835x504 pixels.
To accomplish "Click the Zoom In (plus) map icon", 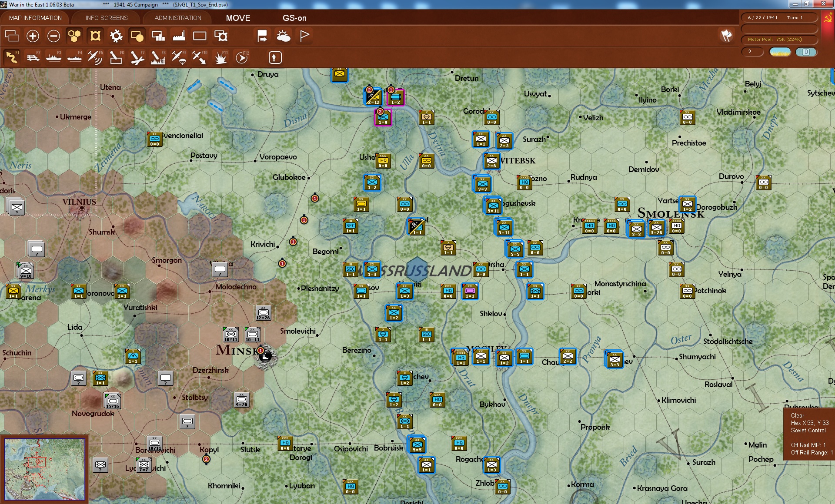I will pyautogui.click(x=33, y=36).
